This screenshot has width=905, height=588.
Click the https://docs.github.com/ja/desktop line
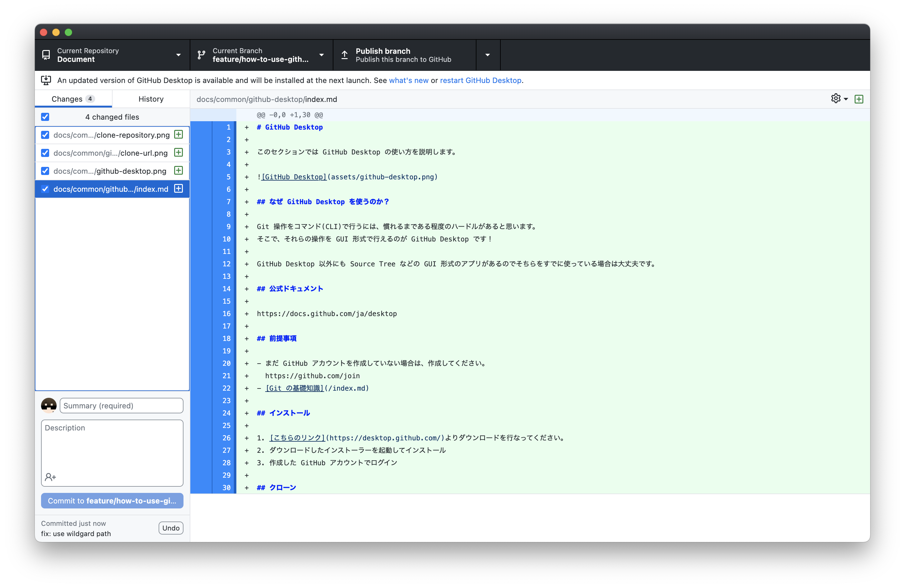327,314
